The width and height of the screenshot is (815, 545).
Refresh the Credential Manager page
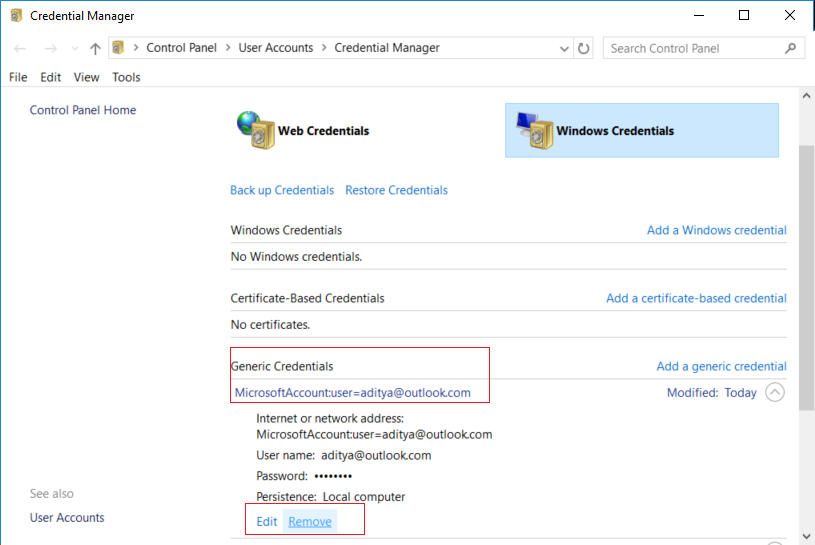tap(585, 48)
